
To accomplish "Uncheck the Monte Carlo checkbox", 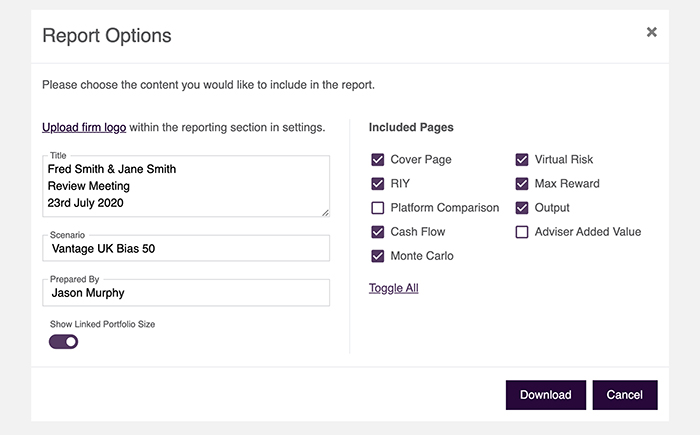I will pos(378,256).
